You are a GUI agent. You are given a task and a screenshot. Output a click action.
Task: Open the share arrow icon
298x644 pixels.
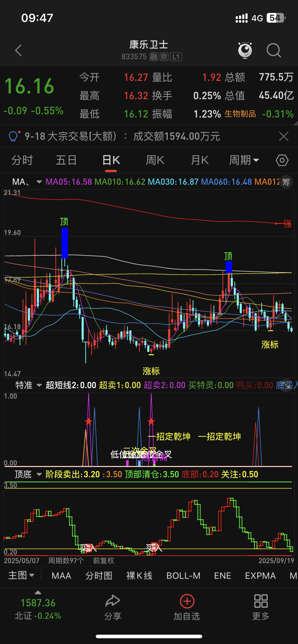[x=112, y=601]
